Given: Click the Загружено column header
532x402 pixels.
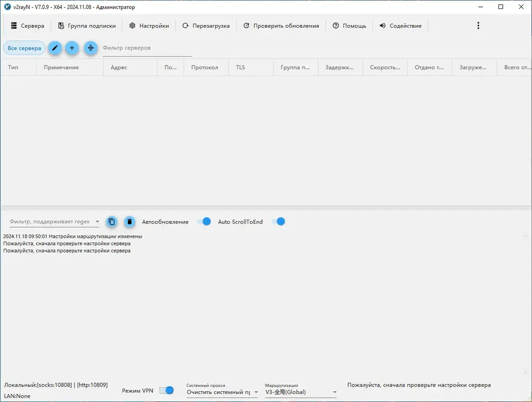Looking at the screenshot, I should pos(475,67).
